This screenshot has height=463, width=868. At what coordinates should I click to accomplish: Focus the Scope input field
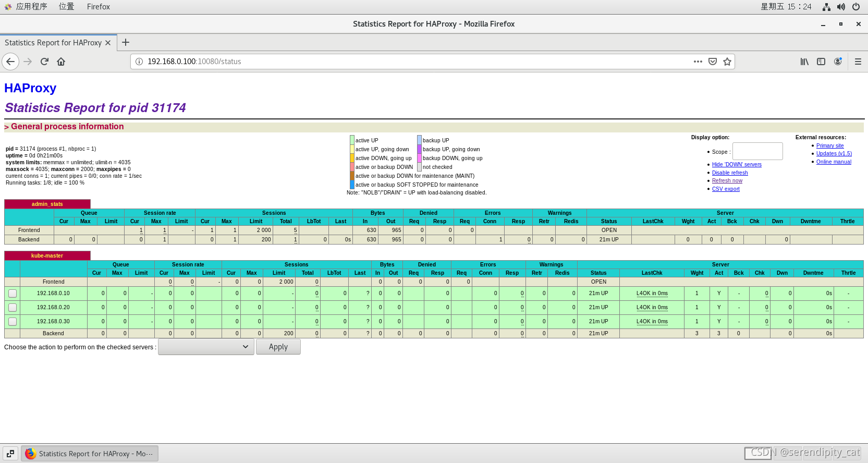click(x=757, y=151)
